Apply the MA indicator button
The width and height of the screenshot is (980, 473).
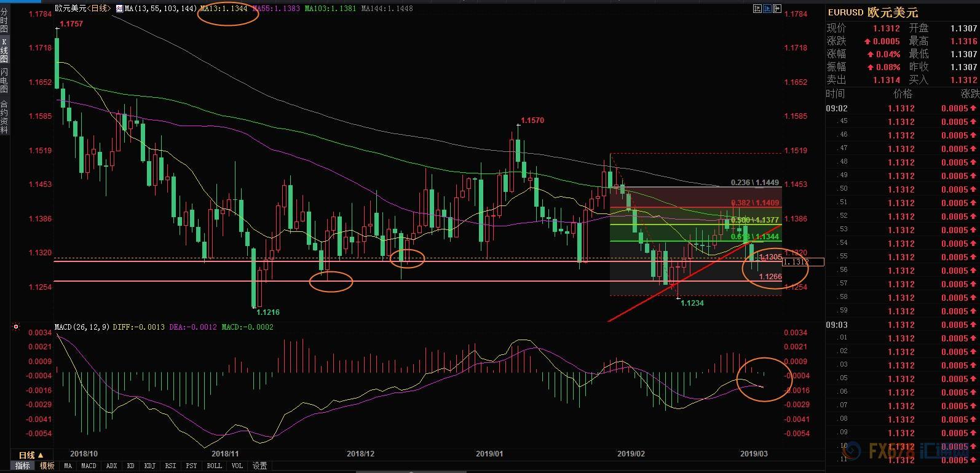pyautogui.click(x=68, y=466)
